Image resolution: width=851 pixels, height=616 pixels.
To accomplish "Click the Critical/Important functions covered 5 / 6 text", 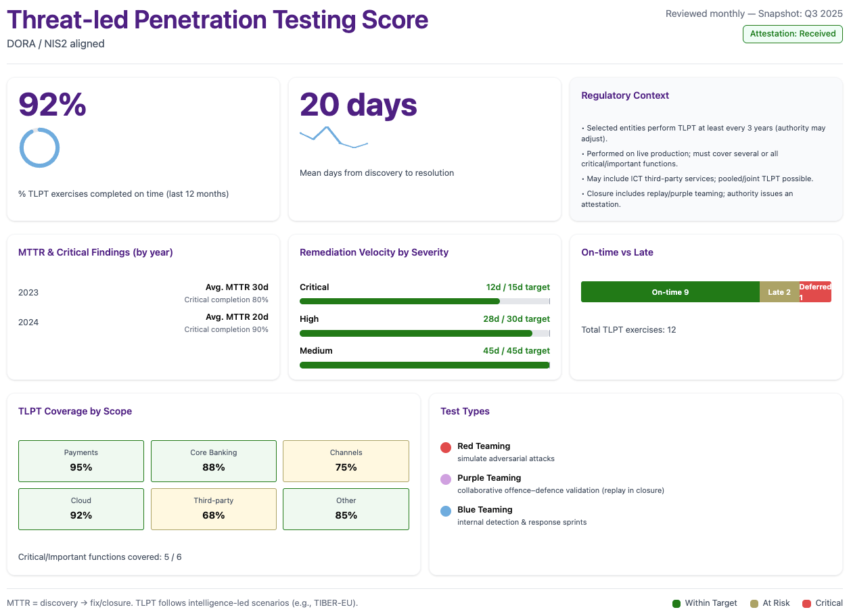I will click(100, 557).
